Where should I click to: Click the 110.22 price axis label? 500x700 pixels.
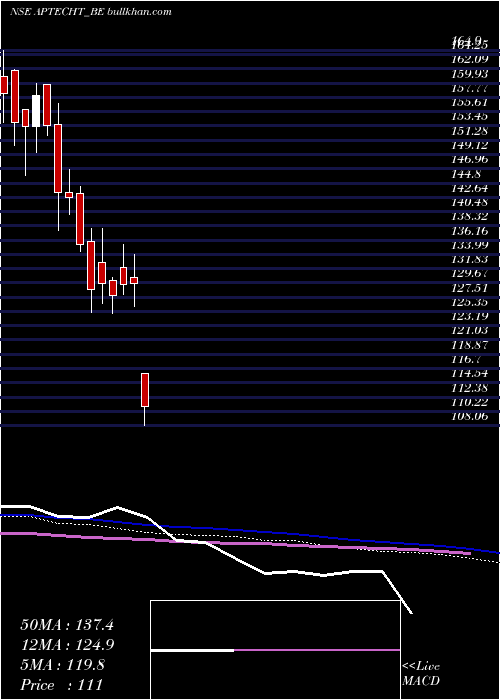(x=470, y=402)
